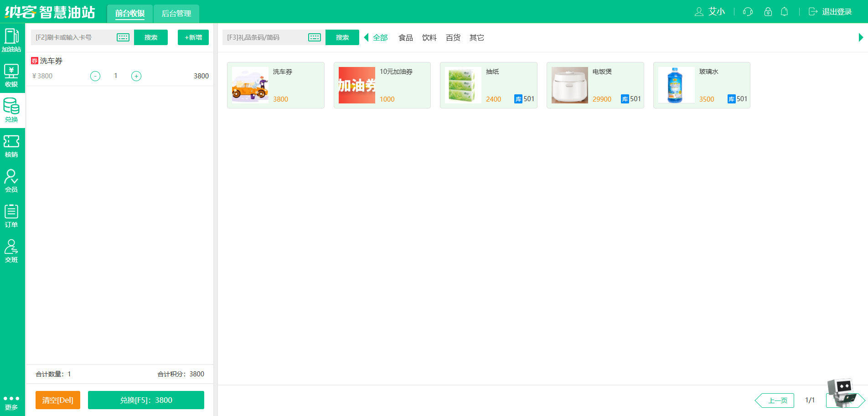Select the 洗车券 product card
This screenshot has height=416, width=868.
pyautogui.click(x=276, y=85)
